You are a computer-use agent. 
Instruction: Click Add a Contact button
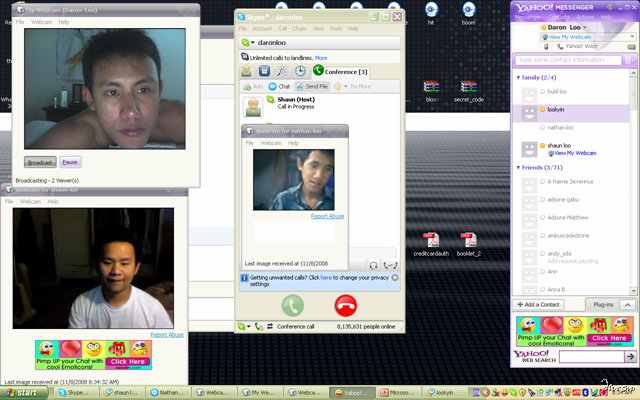(538, 304)
